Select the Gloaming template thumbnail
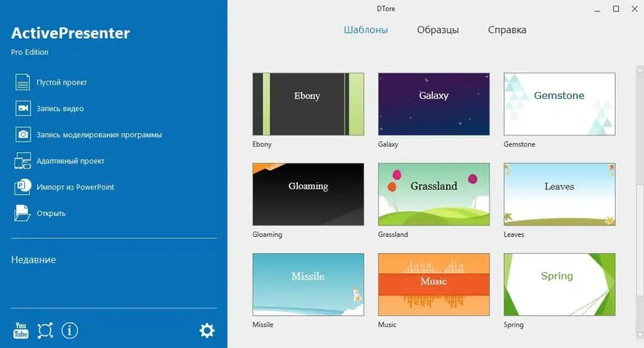The width and height of the screenshot is (644, 348). point(308,194)
